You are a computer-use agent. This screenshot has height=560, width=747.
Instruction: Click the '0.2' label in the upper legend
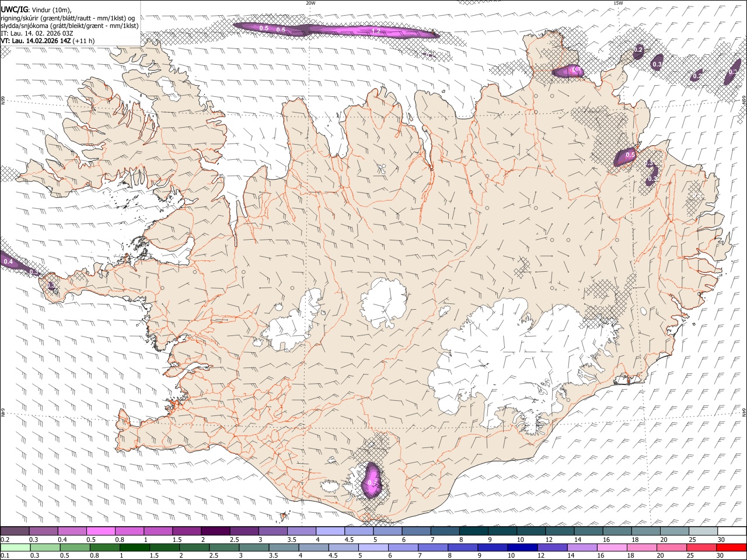5,540
